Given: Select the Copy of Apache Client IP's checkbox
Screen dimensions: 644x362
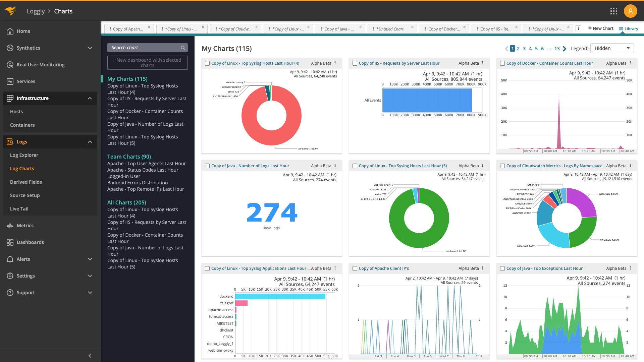Looking at the screenshot, I should click(355, 268).
